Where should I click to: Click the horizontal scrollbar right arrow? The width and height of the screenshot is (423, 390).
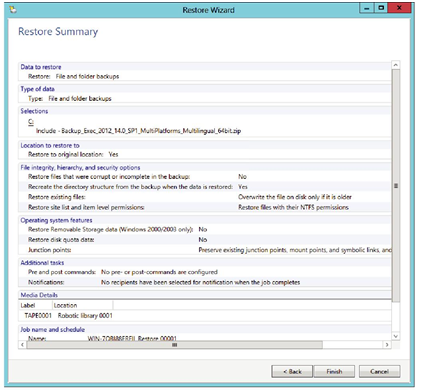click(387, 345)
